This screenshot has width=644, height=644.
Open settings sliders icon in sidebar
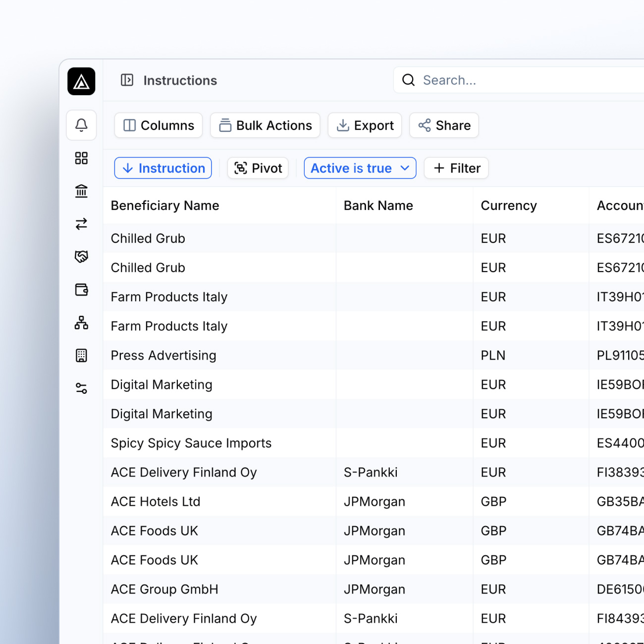pyautogui.click(x=81, y=388)
